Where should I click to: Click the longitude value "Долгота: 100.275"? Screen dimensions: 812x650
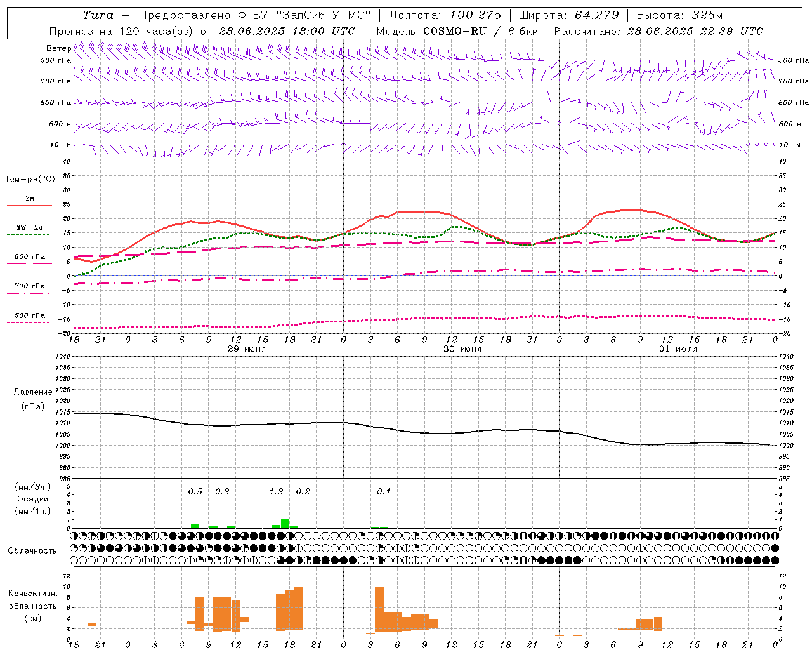pos(445,15)
